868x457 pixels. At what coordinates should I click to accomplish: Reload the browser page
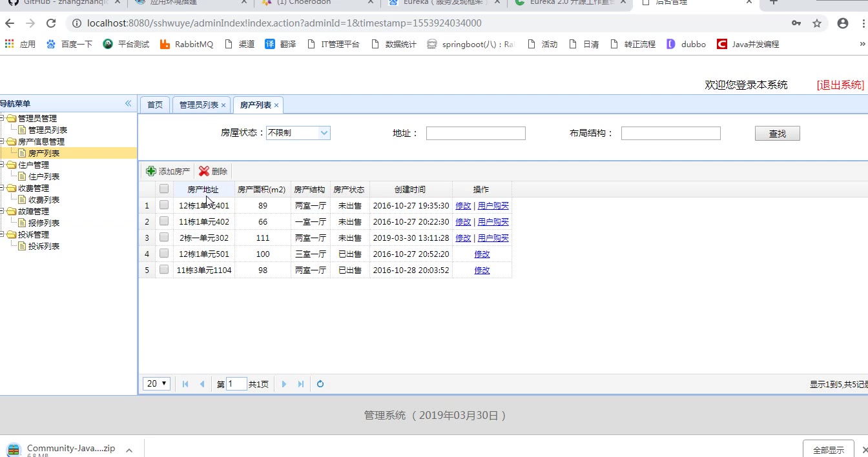[x=51, y=23]
